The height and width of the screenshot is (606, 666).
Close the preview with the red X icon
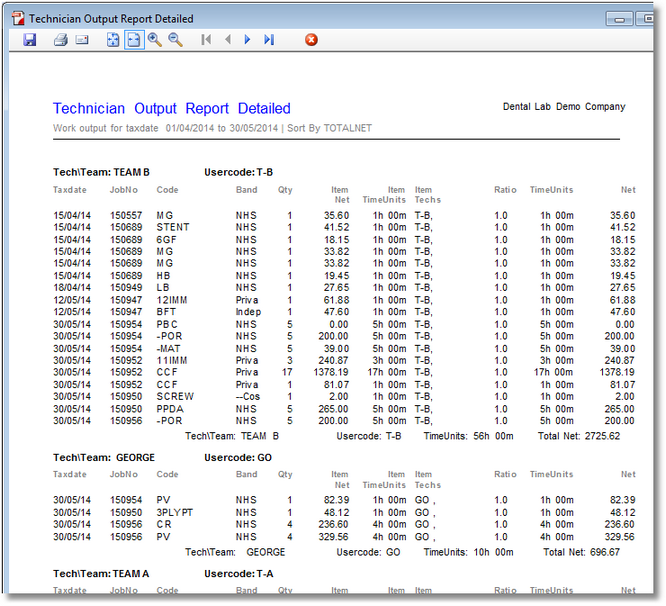[x=311, y=40]
